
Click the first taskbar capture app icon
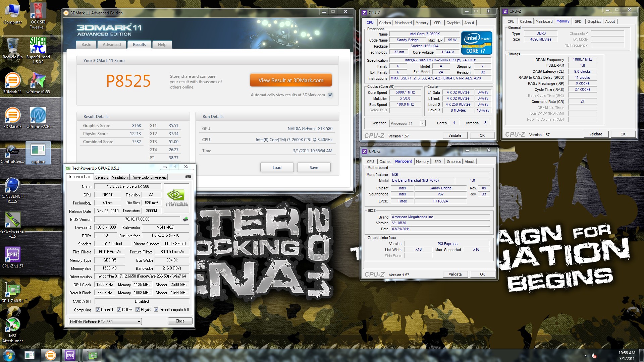click(x=30, y=355)
